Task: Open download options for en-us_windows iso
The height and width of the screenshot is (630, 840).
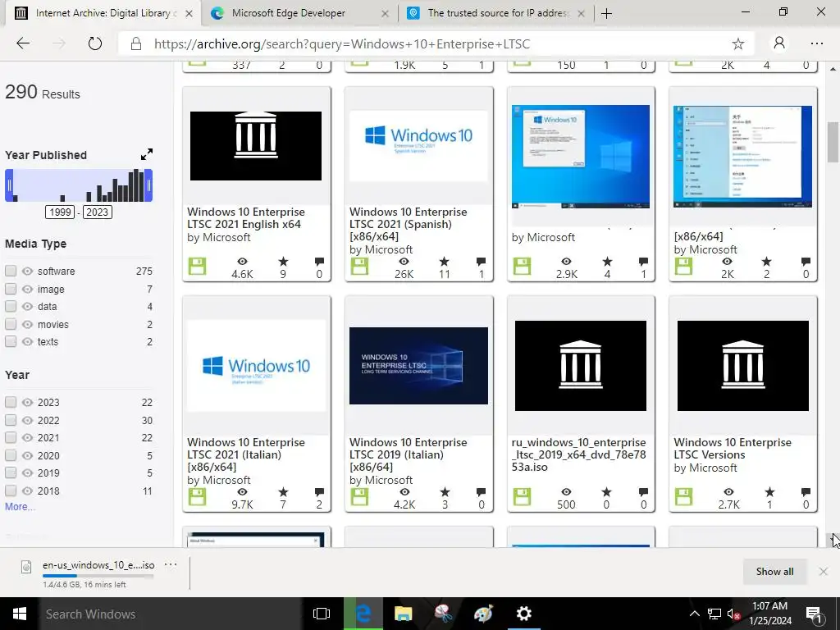Action: [x=171, y=564]
